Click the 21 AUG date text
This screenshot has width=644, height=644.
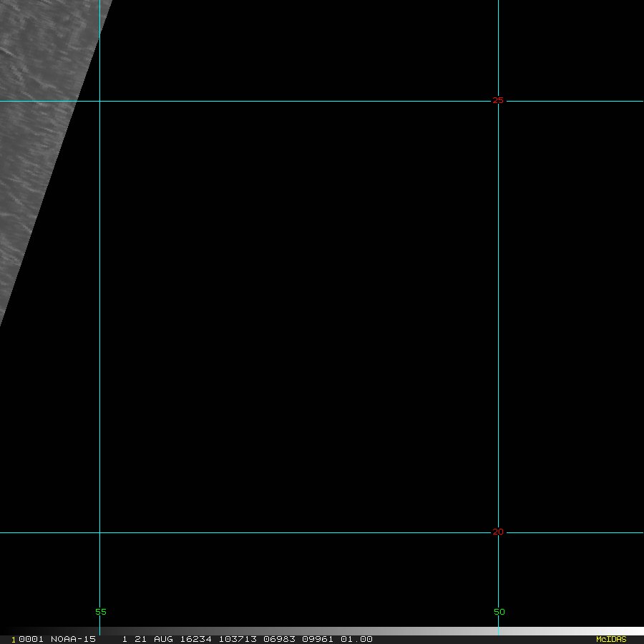(x=153, y=639)
